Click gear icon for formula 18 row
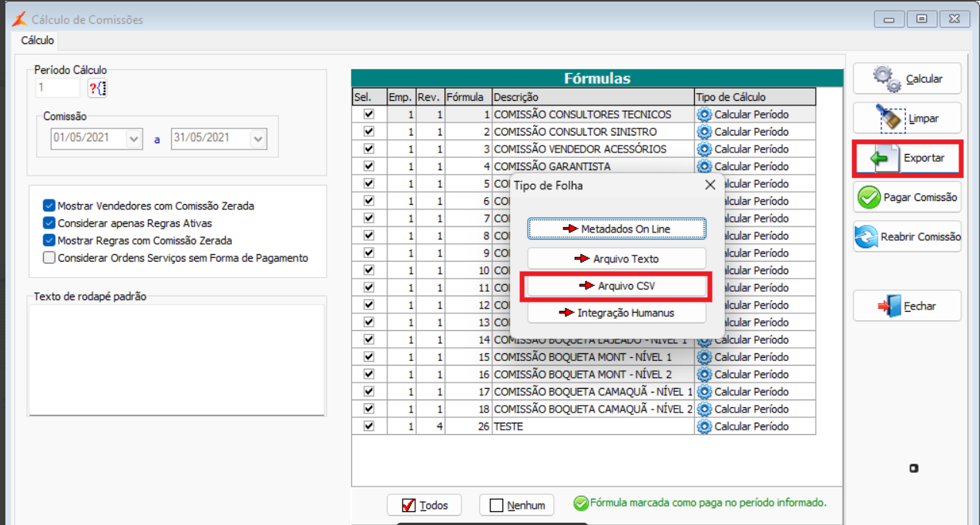Image resolution: width=980 pixels, height=525 pixels. tap(704, 409)
